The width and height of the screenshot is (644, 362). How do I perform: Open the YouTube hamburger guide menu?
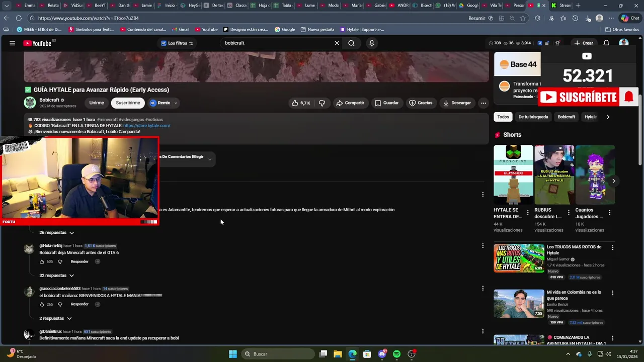pyautogui.click(x=12, y=43)
